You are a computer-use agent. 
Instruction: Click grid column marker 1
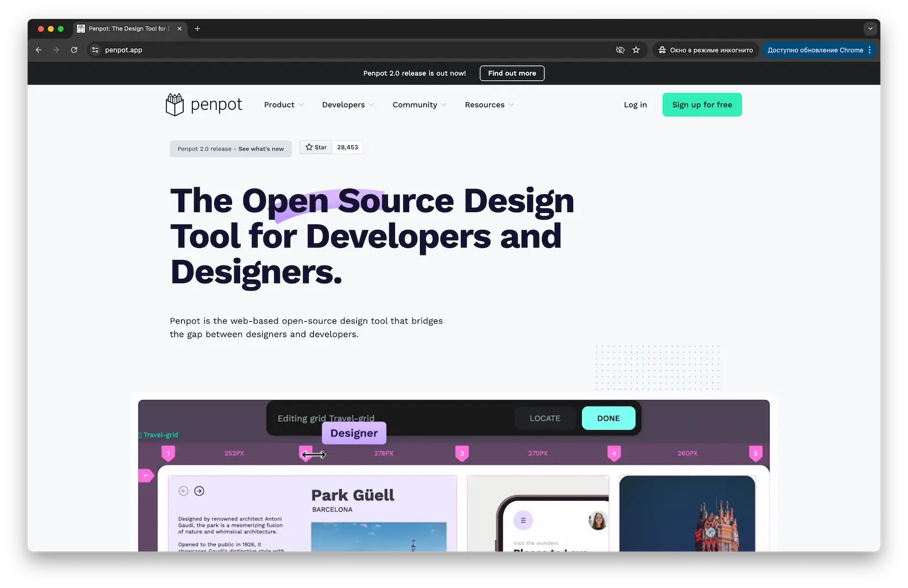click(169, 453)
